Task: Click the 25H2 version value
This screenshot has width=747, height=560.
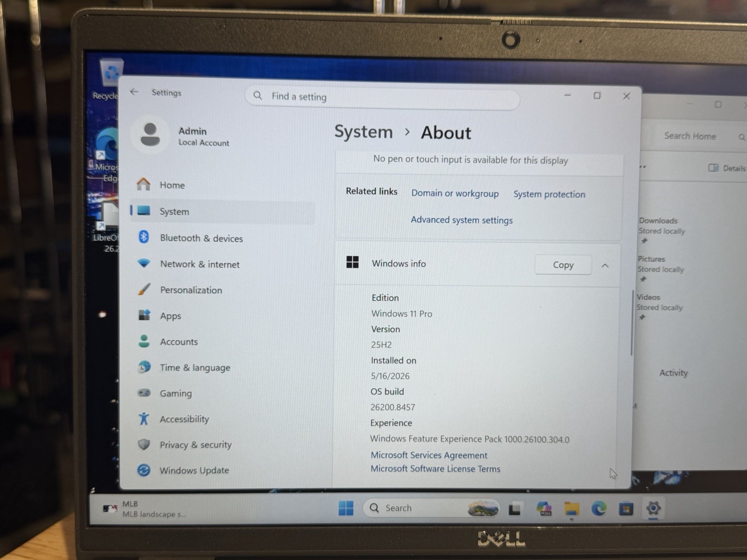Action: tap(381, 345)
